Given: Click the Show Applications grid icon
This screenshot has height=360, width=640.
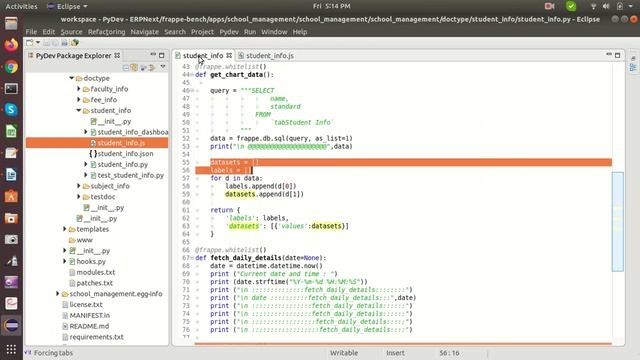Looking at the screenshot, I should point(11,349).
